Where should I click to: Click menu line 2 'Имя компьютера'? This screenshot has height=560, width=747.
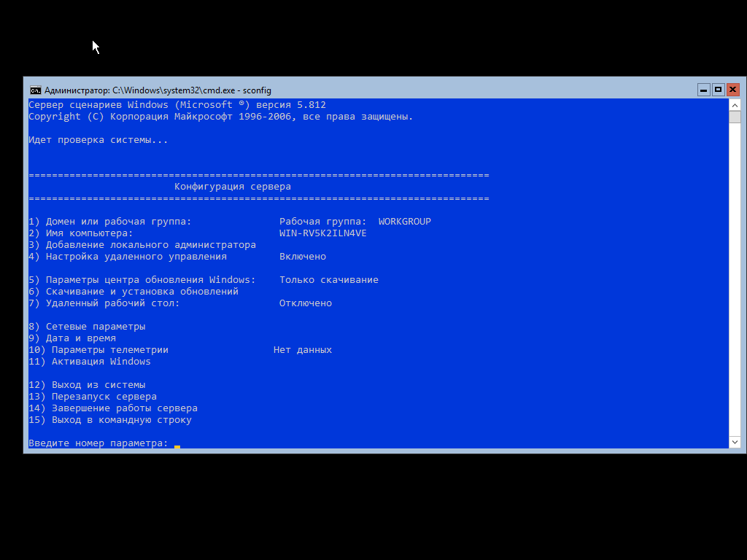click(x=81, y=233)
